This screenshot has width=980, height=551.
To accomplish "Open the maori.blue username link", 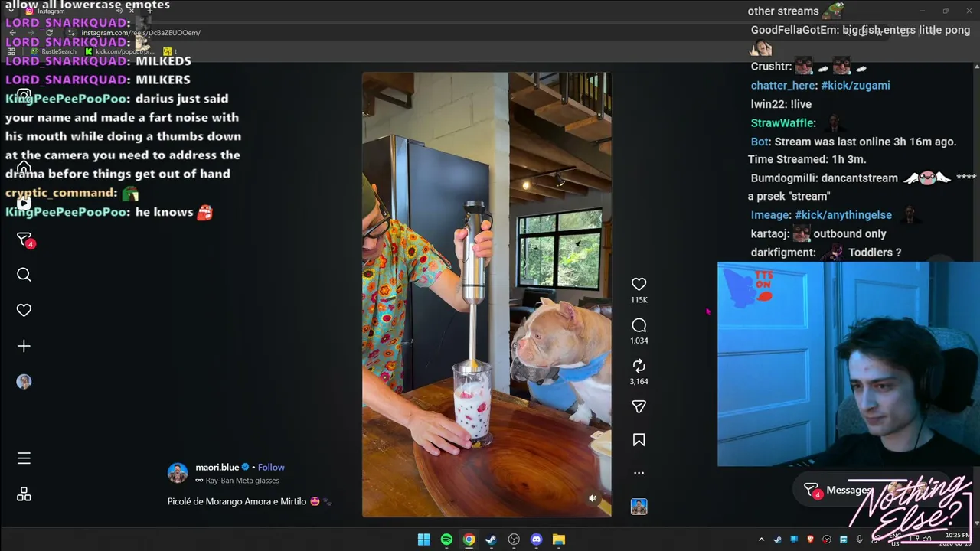I will 217,467.
